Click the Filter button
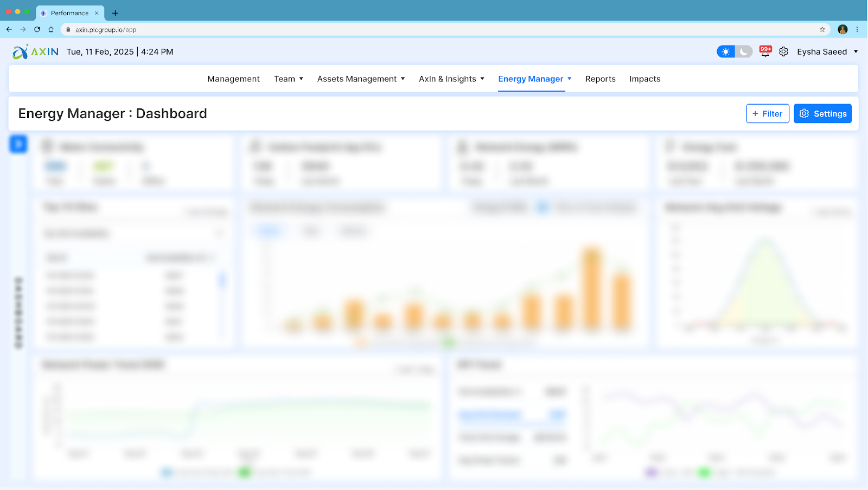 click(767, 114)
